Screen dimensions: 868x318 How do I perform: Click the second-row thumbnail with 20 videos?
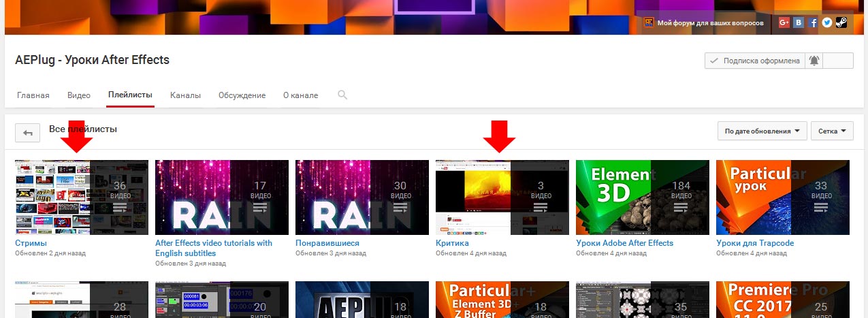(x=222, y=300)
